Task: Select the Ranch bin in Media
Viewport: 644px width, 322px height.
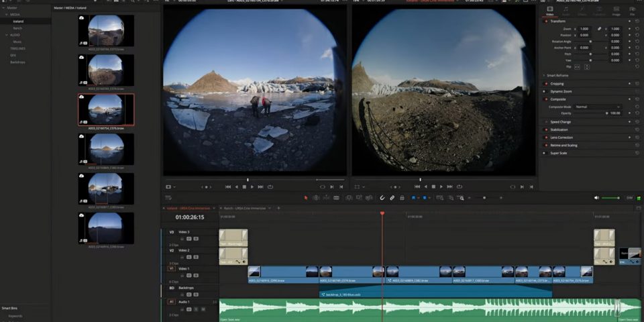Action: tap(17, 28)
